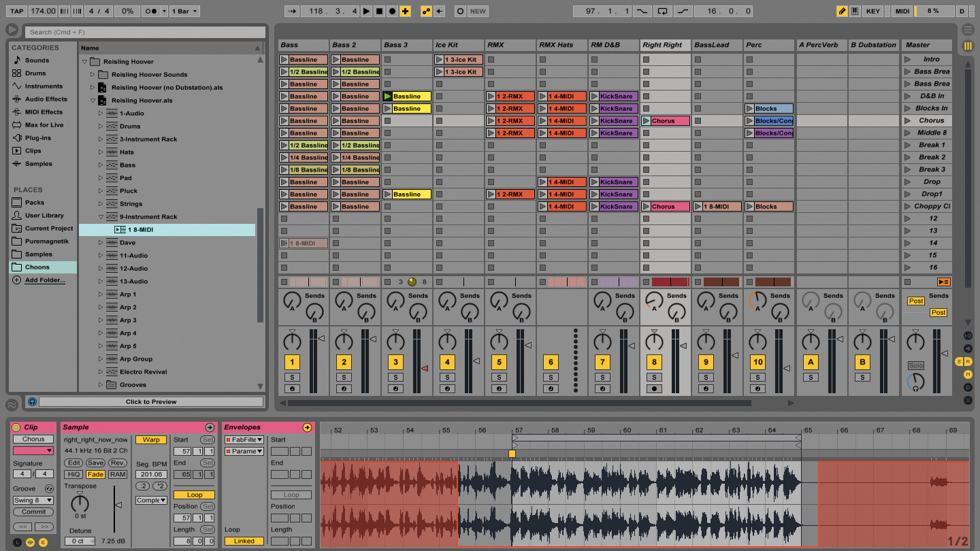Open the 1 Bar quantization menu

(184, 11)
